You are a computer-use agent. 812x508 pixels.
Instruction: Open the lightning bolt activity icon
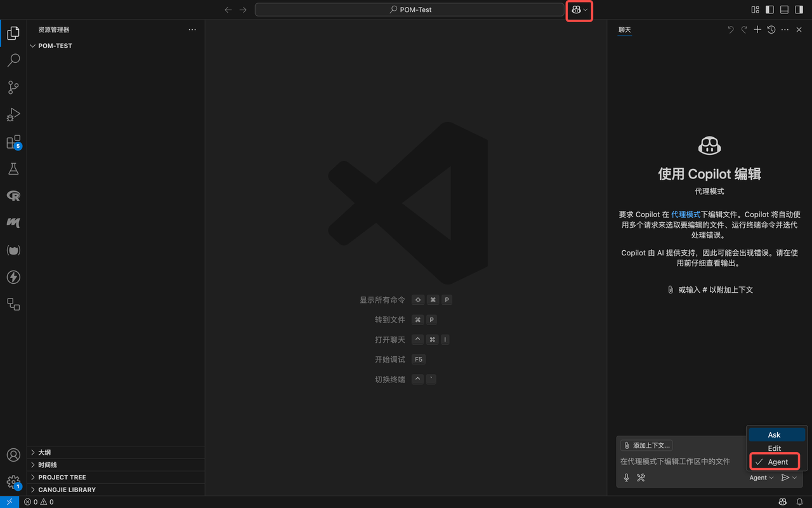click(x=13, y=277)
